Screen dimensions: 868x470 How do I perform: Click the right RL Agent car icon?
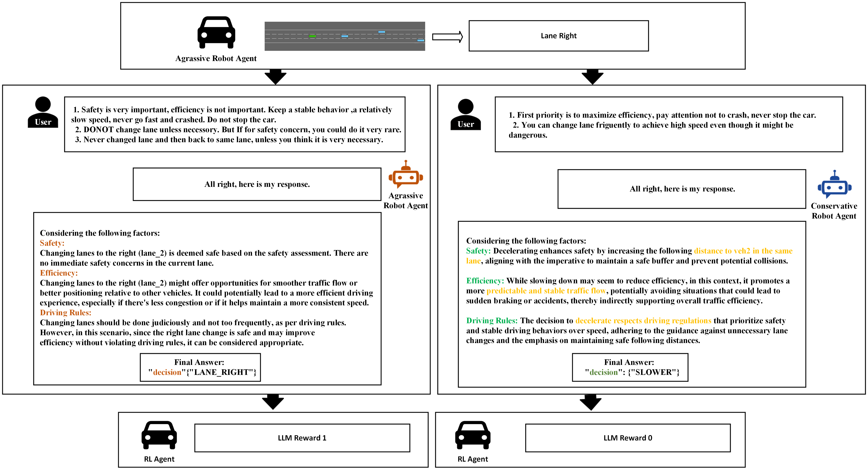coord(472,435)
